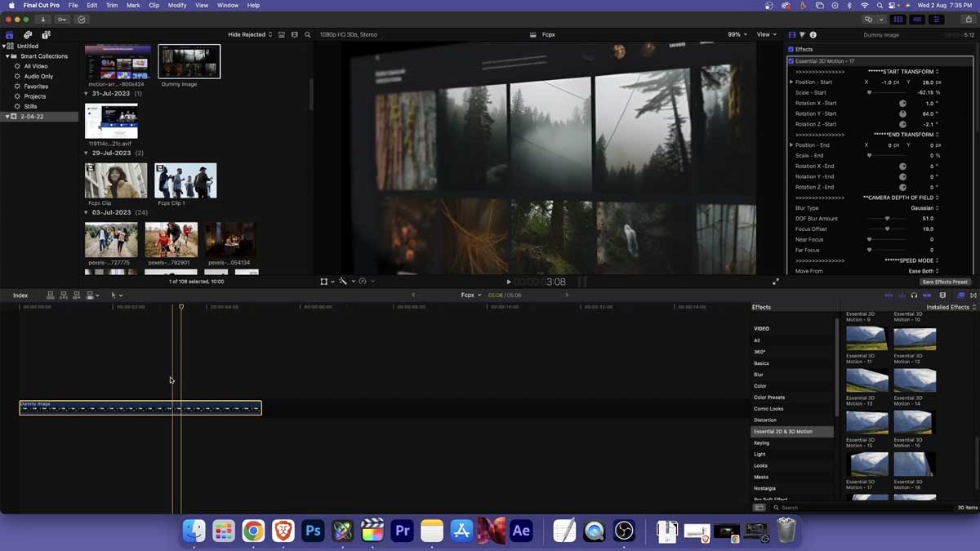
Task: Select the Dummy Image clip in timeline
Action: (x=140, y=407)
